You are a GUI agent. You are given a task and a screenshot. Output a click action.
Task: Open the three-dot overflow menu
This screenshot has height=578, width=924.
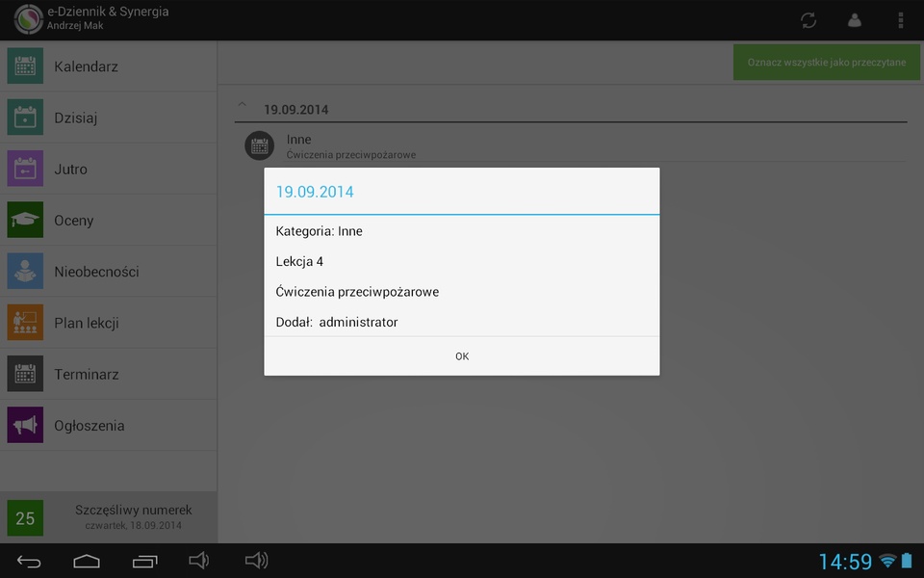[x=901, y=20]
